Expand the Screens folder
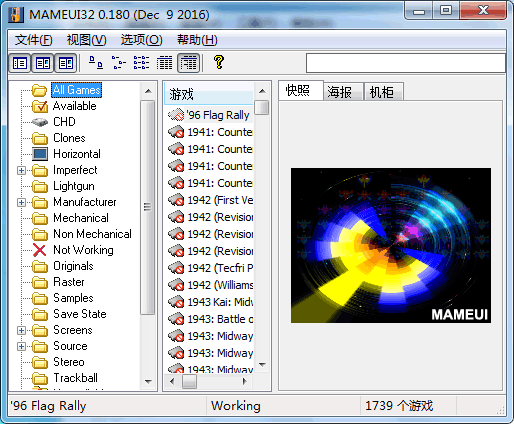 (21, 330)
